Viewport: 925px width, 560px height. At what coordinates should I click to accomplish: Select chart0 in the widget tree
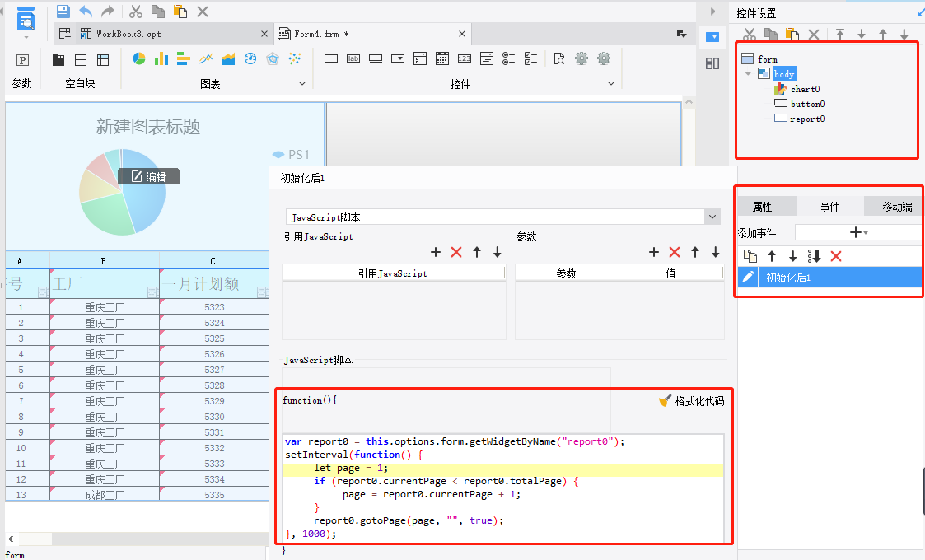805,89
